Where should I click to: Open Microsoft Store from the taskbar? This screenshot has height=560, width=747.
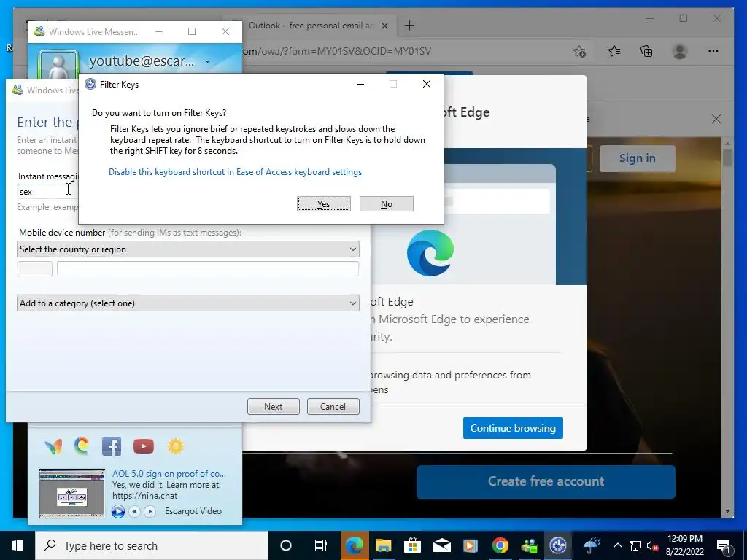(x=413, y=545)
